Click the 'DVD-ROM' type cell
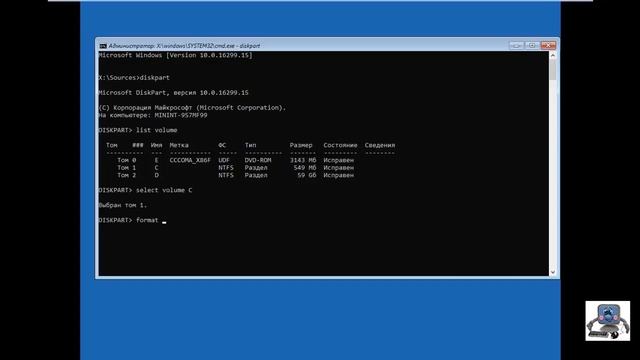This screenshot has height=360, width=640. click(x=258, y=160)
